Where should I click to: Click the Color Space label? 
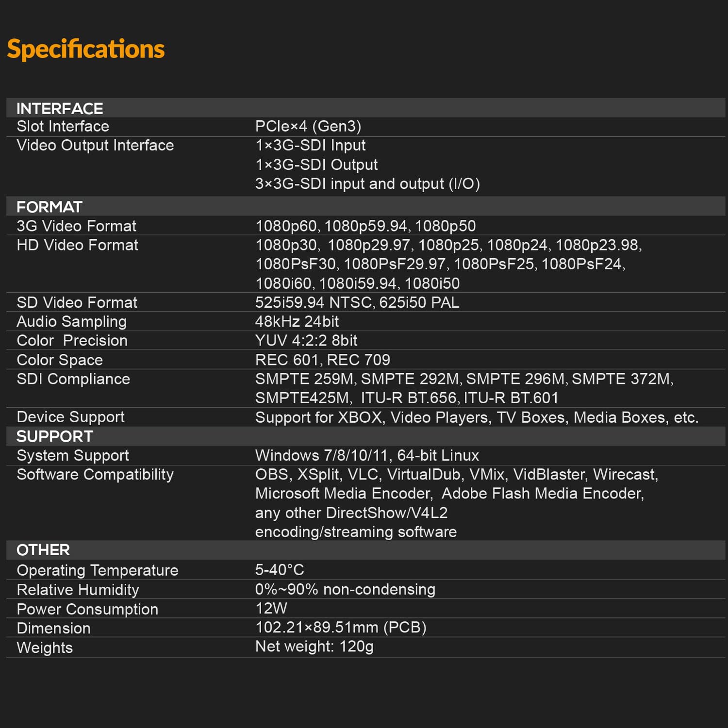(x=60, y=360)
